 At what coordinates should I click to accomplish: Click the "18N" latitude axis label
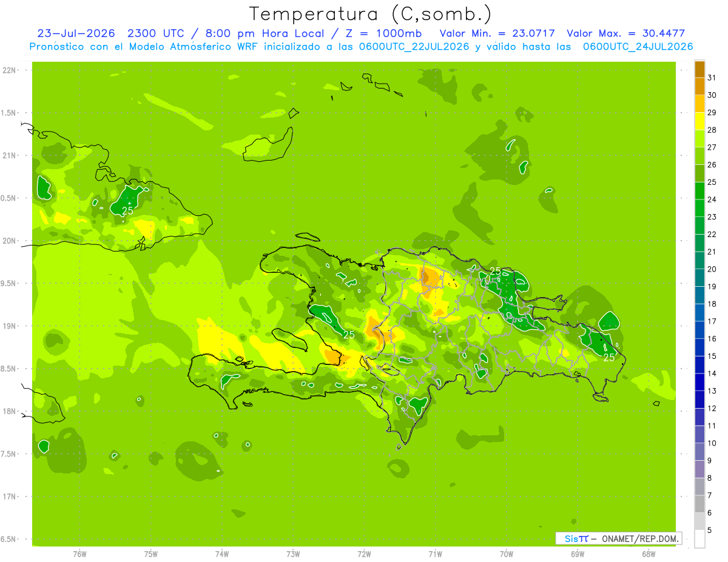click(x=8, y=412)
